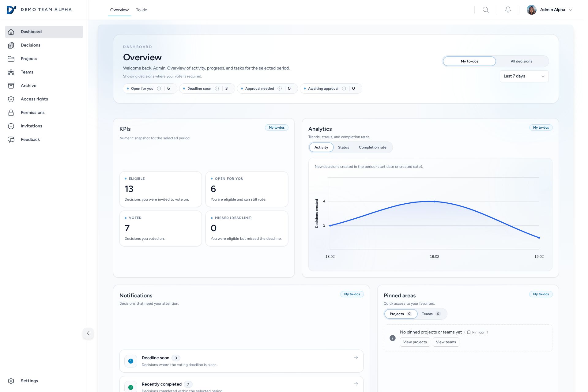This screenshot has height=392, width=588.
Task: Switch to the To-do tab
Action: pos(141,10)
